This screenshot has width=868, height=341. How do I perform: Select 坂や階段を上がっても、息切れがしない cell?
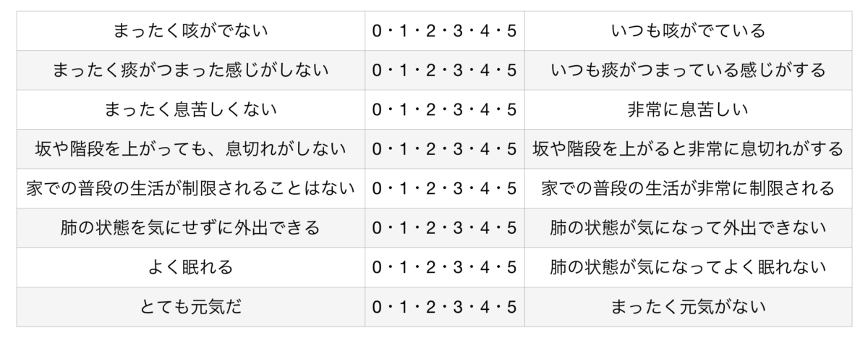pyautogui.click(x=191, y=149)
